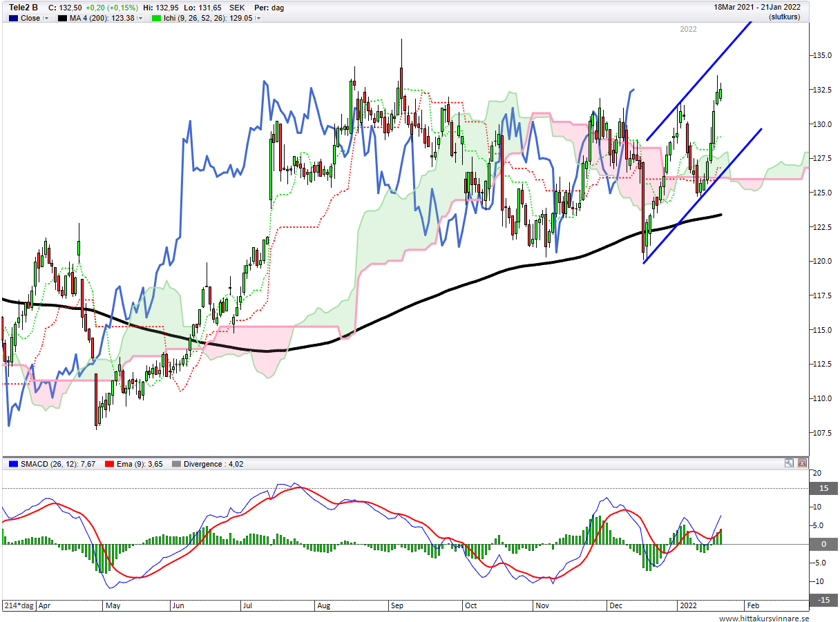Click the '(slutkurs)' label
The width and height of the screenshot is (840, 622).
pyautogui.click(x=784, y=17)
